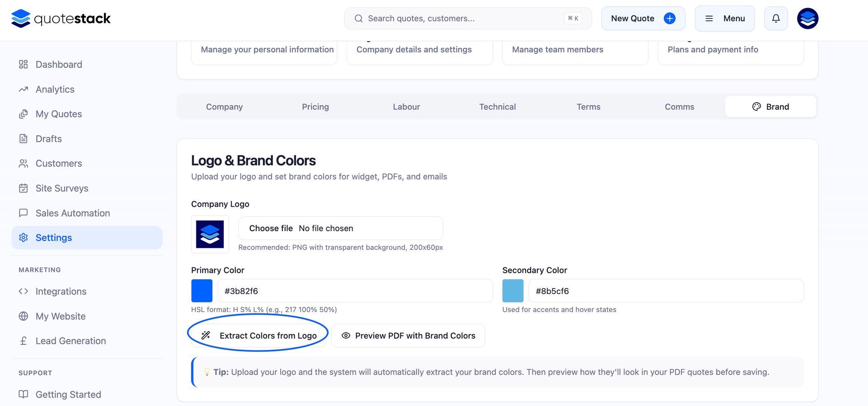Click Extract Colors from Logo

(259, 336)
